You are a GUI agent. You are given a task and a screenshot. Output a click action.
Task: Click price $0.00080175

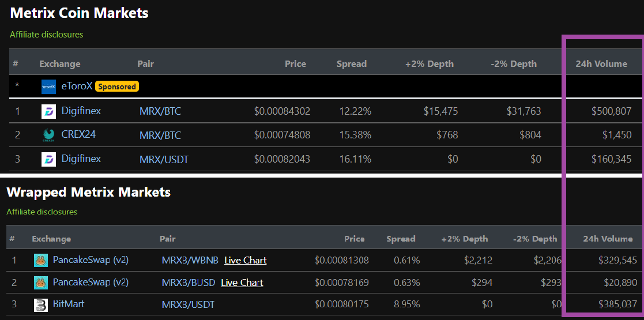[x=342, y=305]
